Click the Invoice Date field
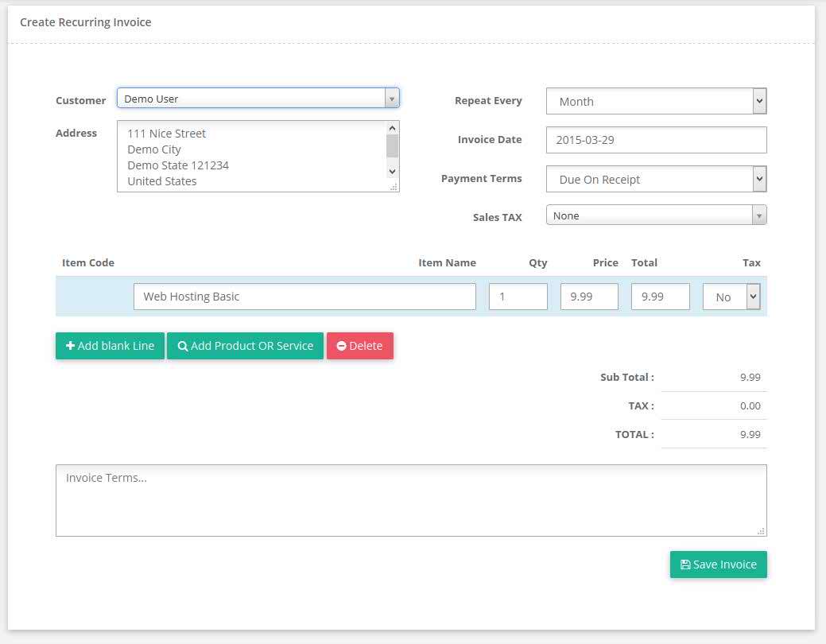The width and height of the screenshot is (826, 644). (656, 140)
